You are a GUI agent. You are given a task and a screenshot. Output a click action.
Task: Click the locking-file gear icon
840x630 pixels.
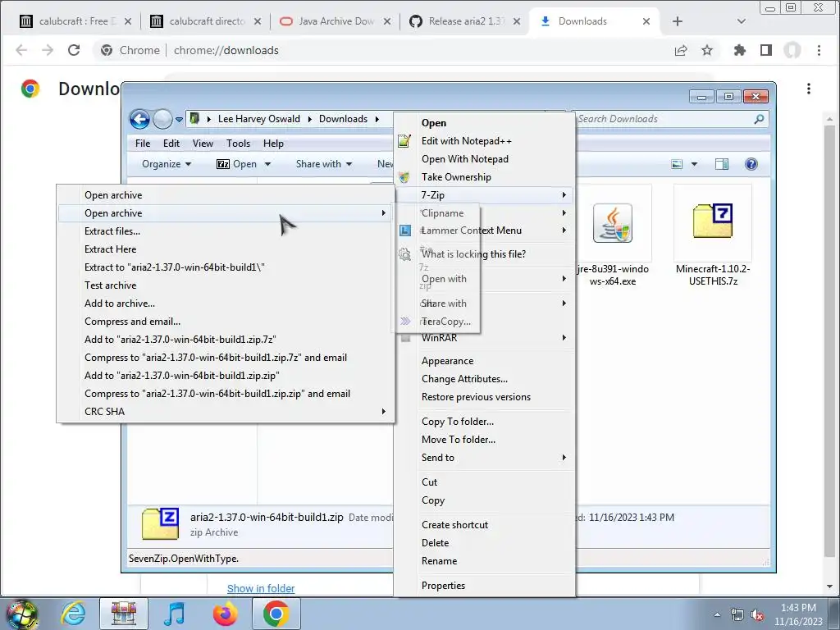coord(405,254)
